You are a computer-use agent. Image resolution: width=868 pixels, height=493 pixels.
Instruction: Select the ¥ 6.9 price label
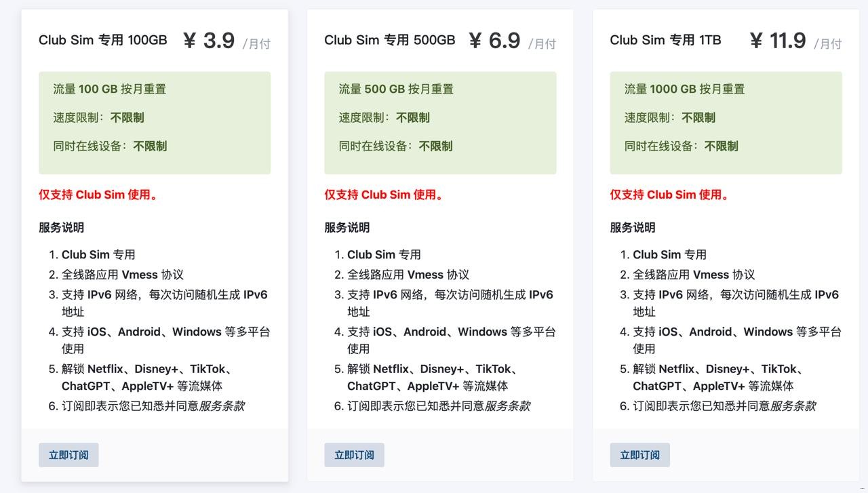495,41
